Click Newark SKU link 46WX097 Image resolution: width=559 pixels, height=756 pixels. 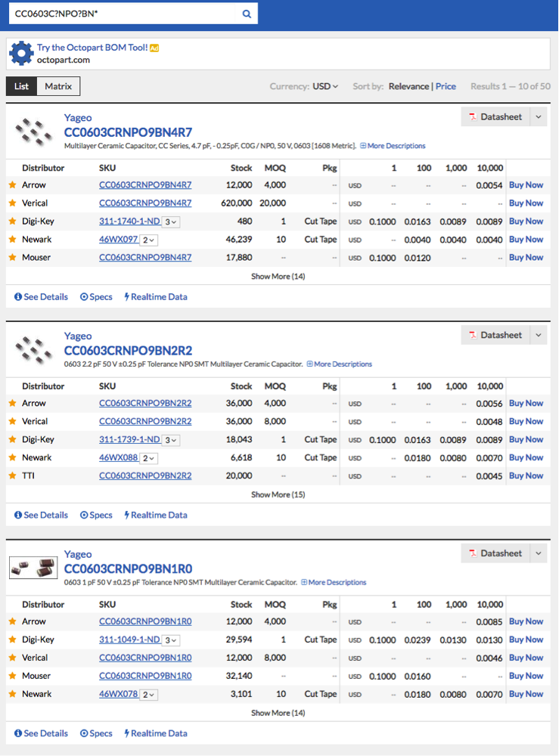tap(118, 239)
